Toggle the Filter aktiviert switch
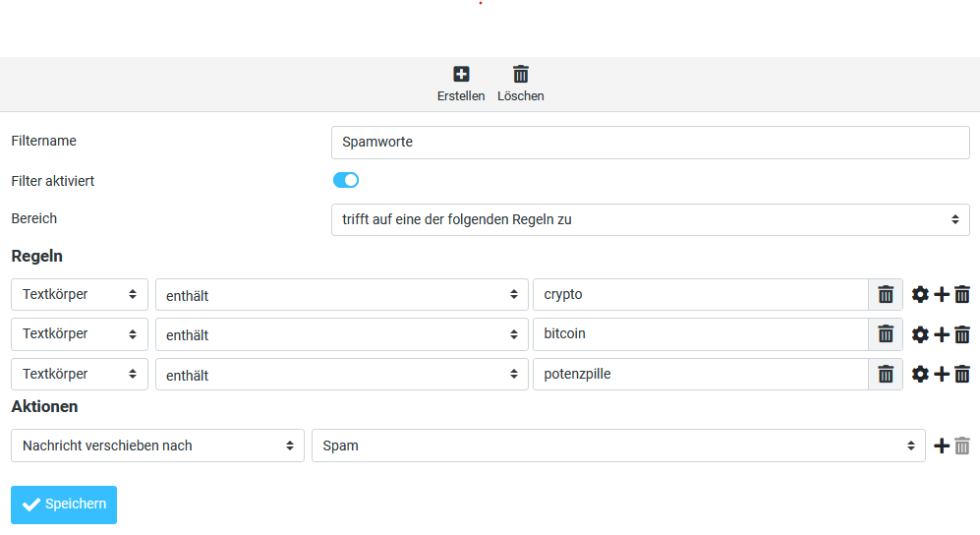This screenshot has height=535, width=980. (346, 180)
